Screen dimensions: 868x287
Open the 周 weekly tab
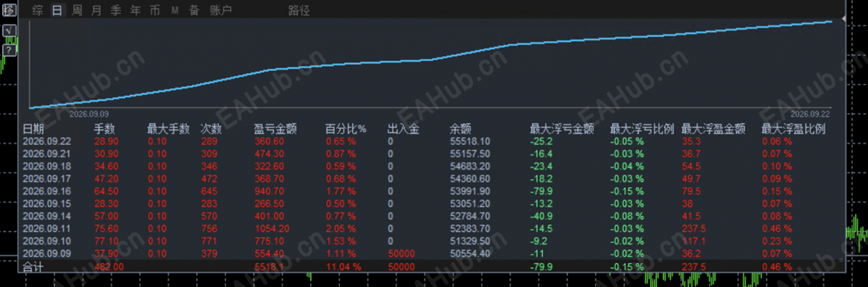click(x=78, y=10)
